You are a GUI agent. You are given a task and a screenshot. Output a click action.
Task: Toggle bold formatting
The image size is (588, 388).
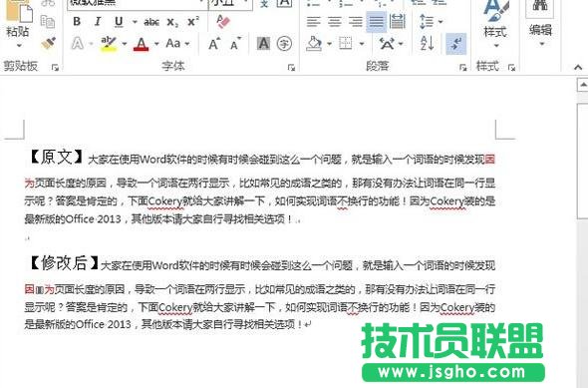coord(77,22)
